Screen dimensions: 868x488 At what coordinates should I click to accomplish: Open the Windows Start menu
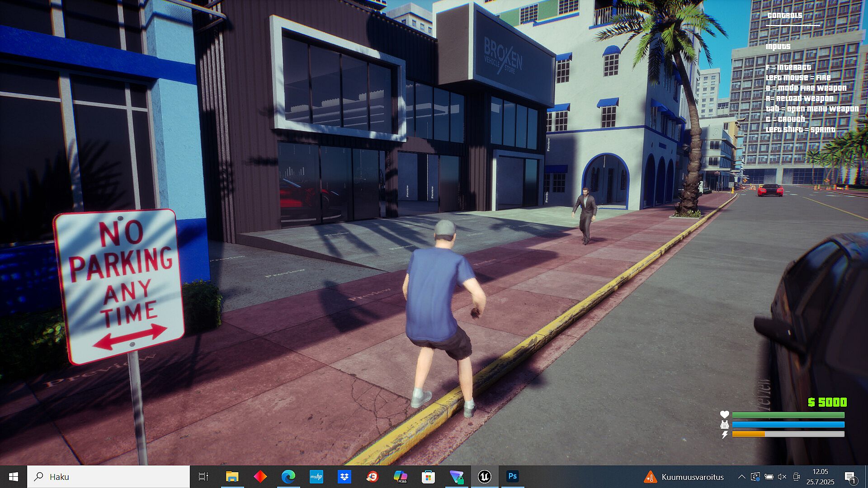pyautogui.click(x=13, y=477)
